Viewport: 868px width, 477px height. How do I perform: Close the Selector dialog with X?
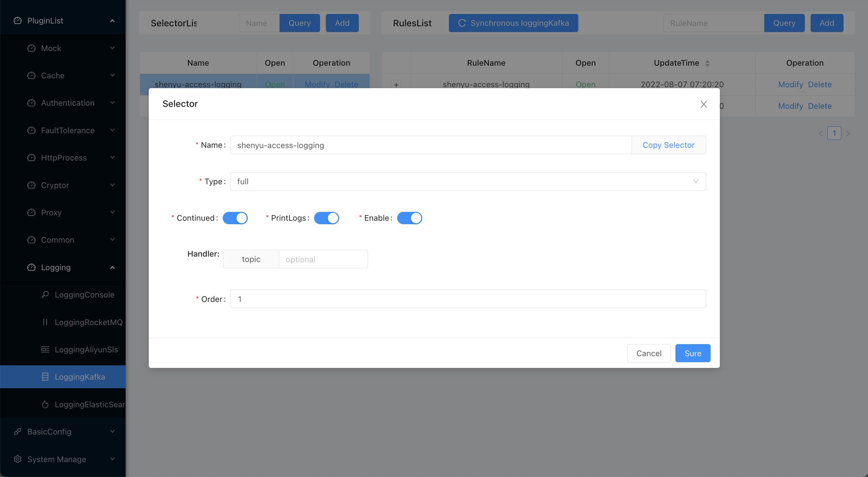pos(704,104)
